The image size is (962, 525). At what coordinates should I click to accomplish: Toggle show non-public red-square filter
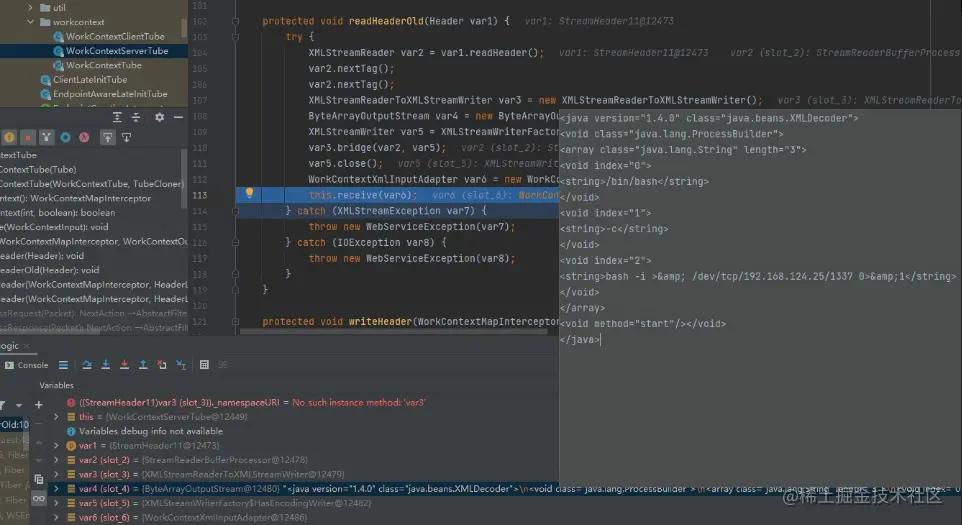click(x=28, y=137)
